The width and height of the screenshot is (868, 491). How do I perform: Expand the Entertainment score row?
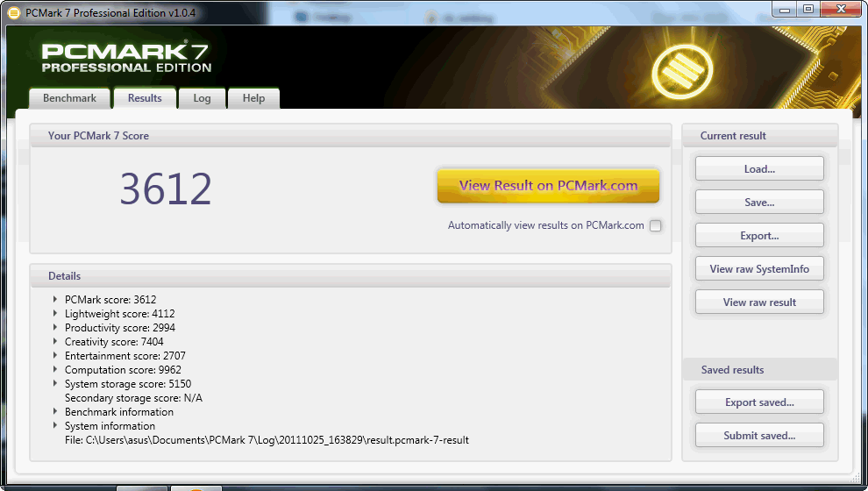point(55,355)
